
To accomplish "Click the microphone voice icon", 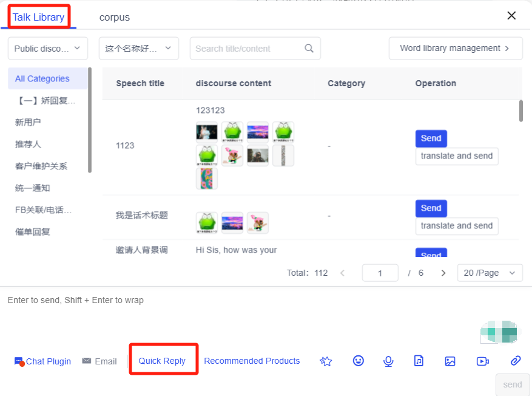I will coord(388,361).
